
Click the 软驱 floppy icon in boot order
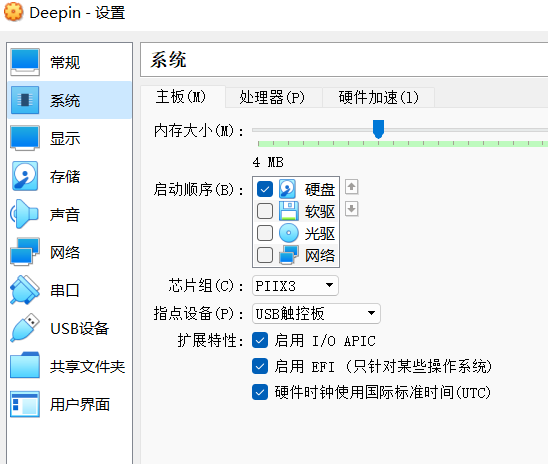(289, 211)
